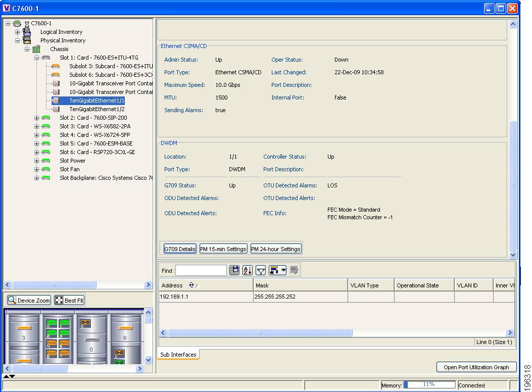The width and height of the screenshot is (532, 392).
Task: Click the green router icon at the tree root
Action: click(x=17, y=23)
